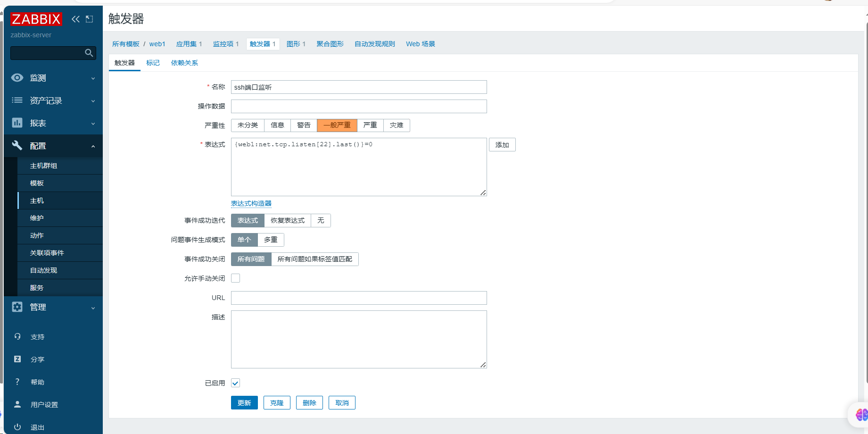Open 触发器 1 in template navigation

click(x=263, y=44)
